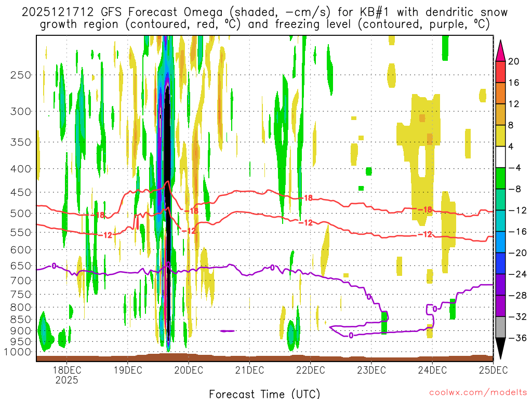Click the magenta arrow at top of colorbar
This screenshot has width=532, height=399.
coord(500,51)
